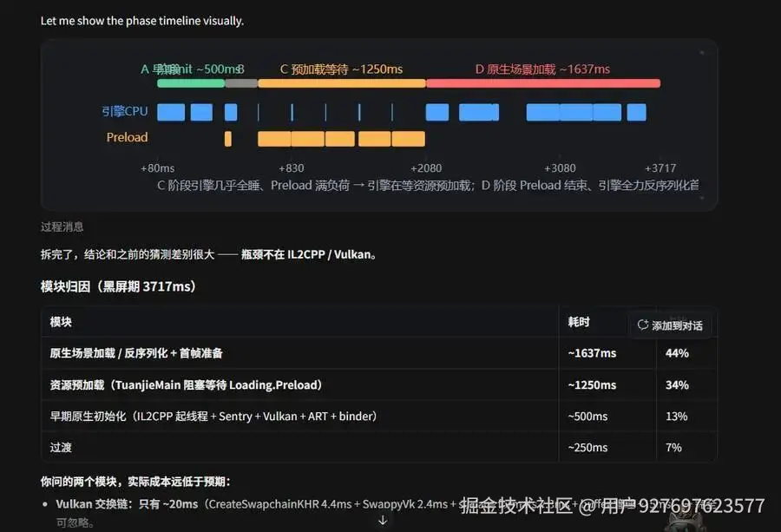Viewport: 781px width, 532px height.
Task: Click the scroll-down arrow at bottom center
Action: point(383,521)
